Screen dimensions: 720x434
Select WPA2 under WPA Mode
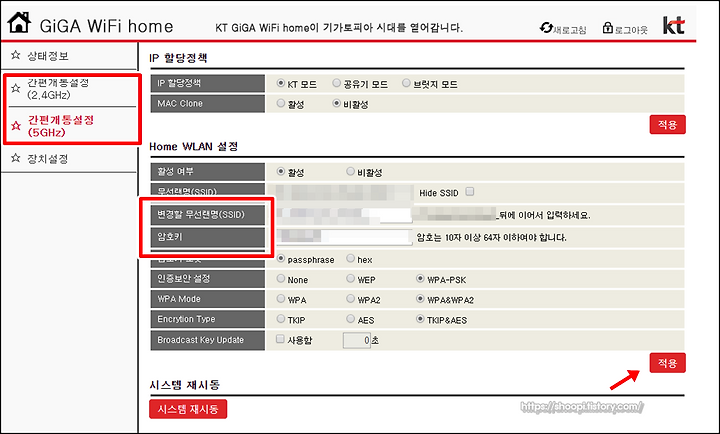click(350, 299)
